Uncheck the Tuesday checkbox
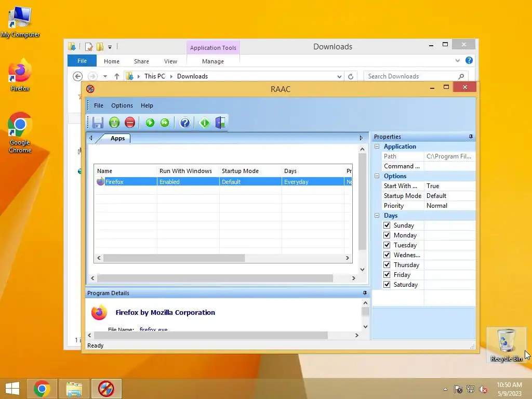 point(387,245)
